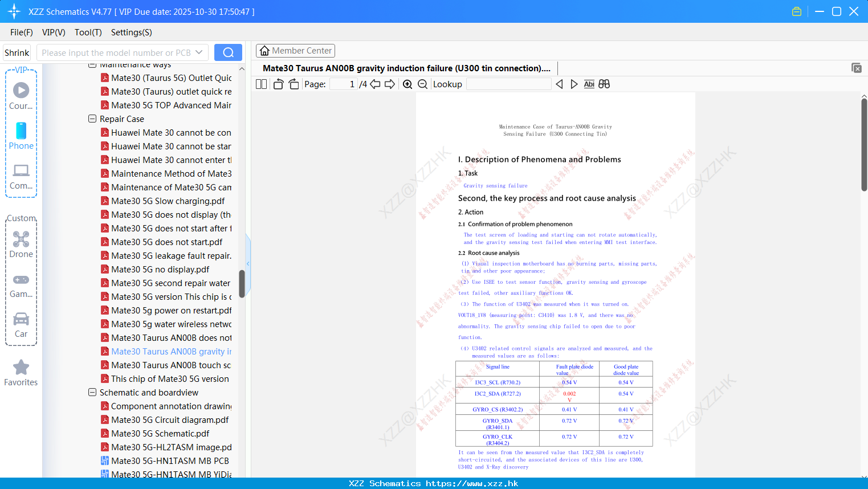The image size is (868, 489).
Task: Zoom in on the PDF document
Action: point(407,84)
